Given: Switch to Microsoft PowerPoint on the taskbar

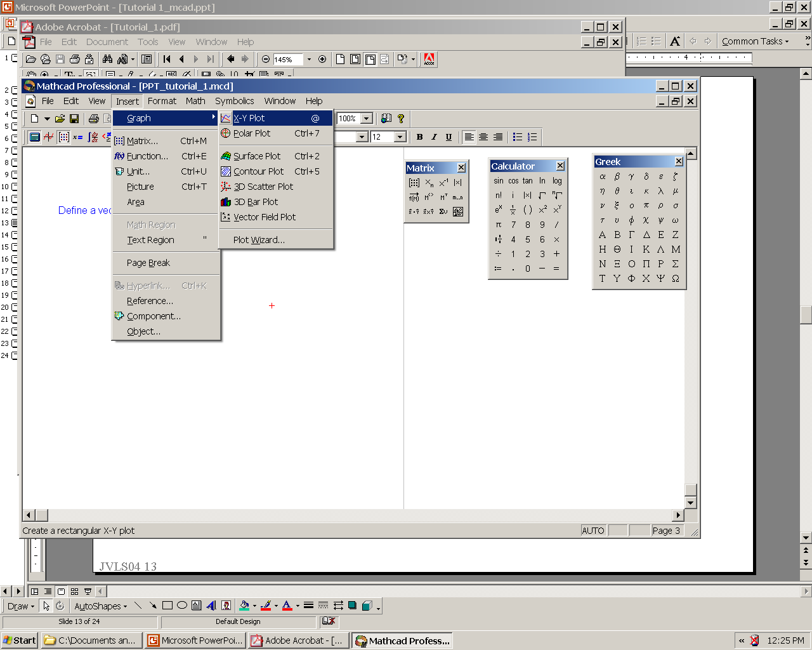Looking at the screenshot, I should 195,640.
